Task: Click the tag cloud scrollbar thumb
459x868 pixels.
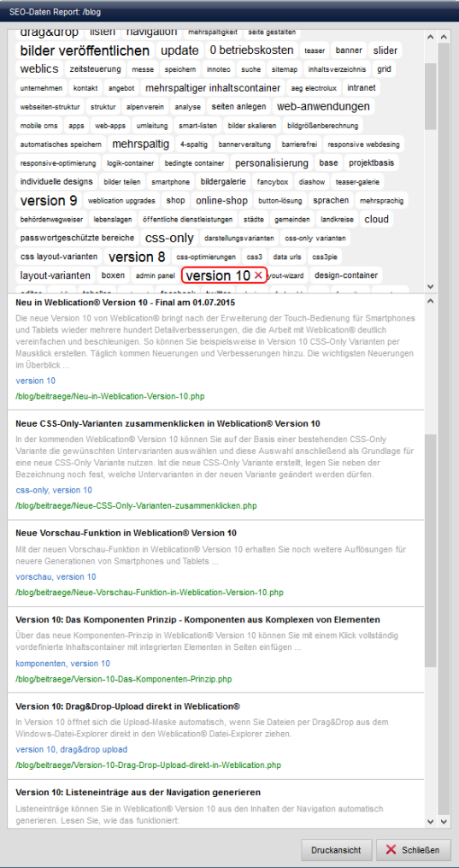Action: [x=432, y=96]
